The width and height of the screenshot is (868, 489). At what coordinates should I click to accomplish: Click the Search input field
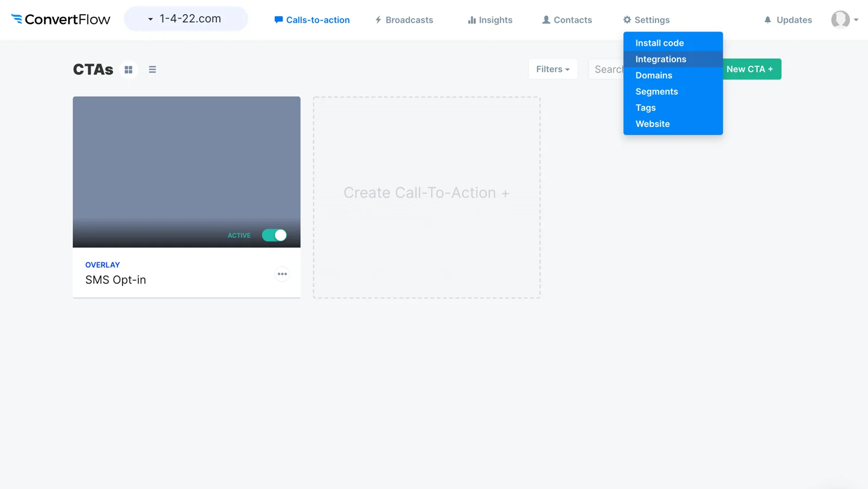pyautogui.click(x=606, y=69)
